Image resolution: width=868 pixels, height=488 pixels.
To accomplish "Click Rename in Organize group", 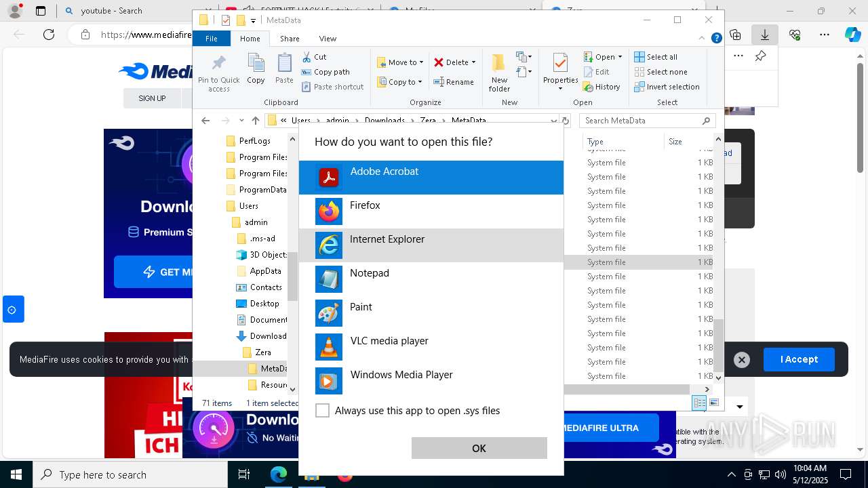I will pos(454,82).
